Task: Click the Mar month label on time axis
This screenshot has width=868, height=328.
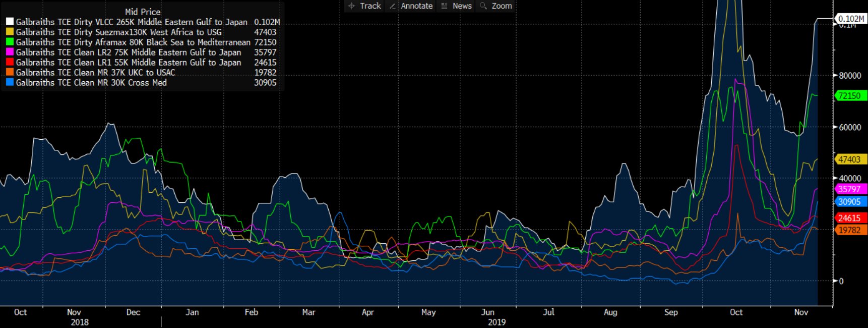Action: (308, 312)
